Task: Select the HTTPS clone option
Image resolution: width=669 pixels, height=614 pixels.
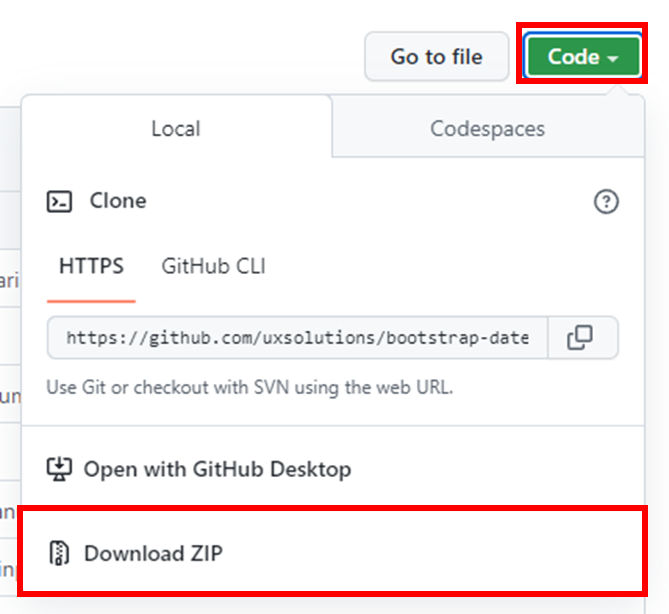Action: (91, 266)
